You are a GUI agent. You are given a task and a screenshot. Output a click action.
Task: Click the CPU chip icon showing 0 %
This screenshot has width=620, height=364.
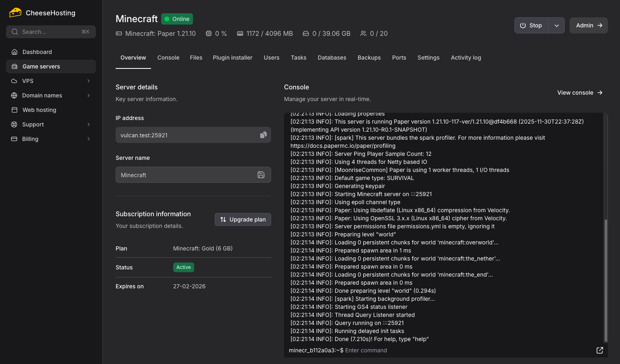click(x=208, y=33)
